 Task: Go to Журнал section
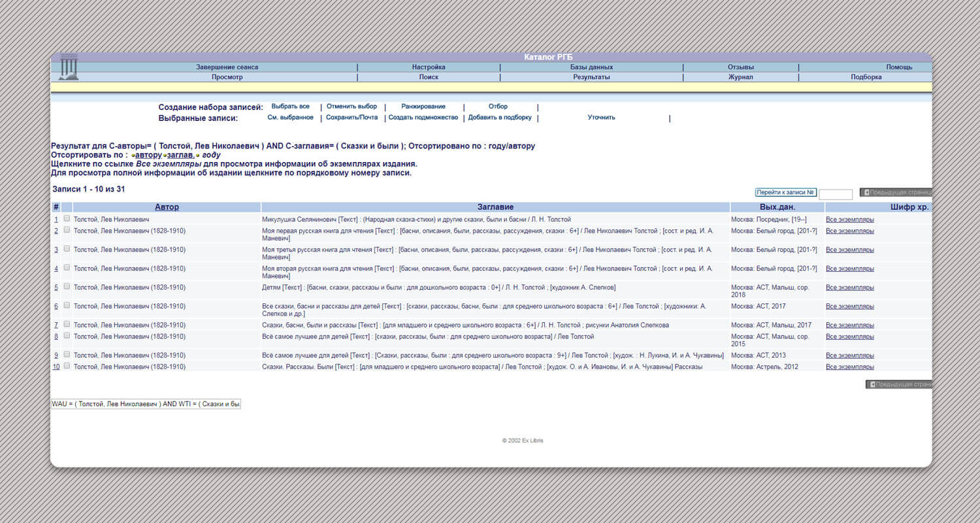pyautogui.click(x=741, y=77)
